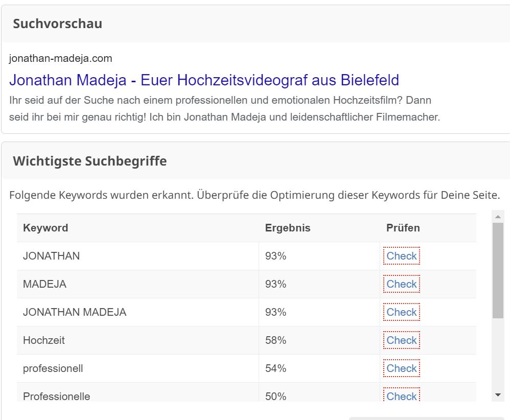Click the scrollbar down arrow

point(498,395)
